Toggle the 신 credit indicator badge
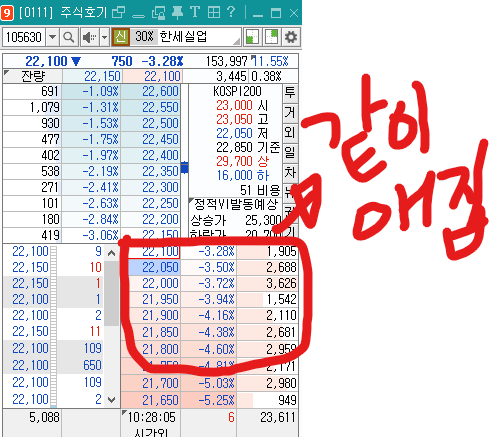 (120, 37)
